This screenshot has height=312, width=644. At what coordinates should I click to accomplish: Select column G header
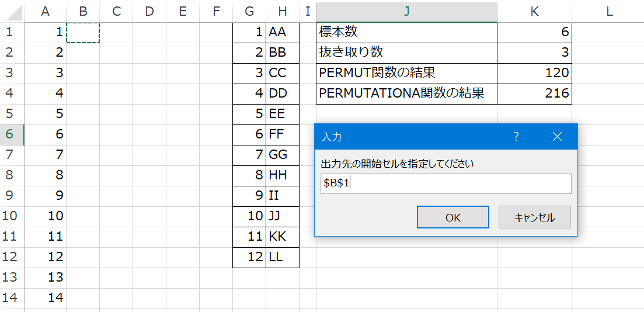tap(249, 12)
